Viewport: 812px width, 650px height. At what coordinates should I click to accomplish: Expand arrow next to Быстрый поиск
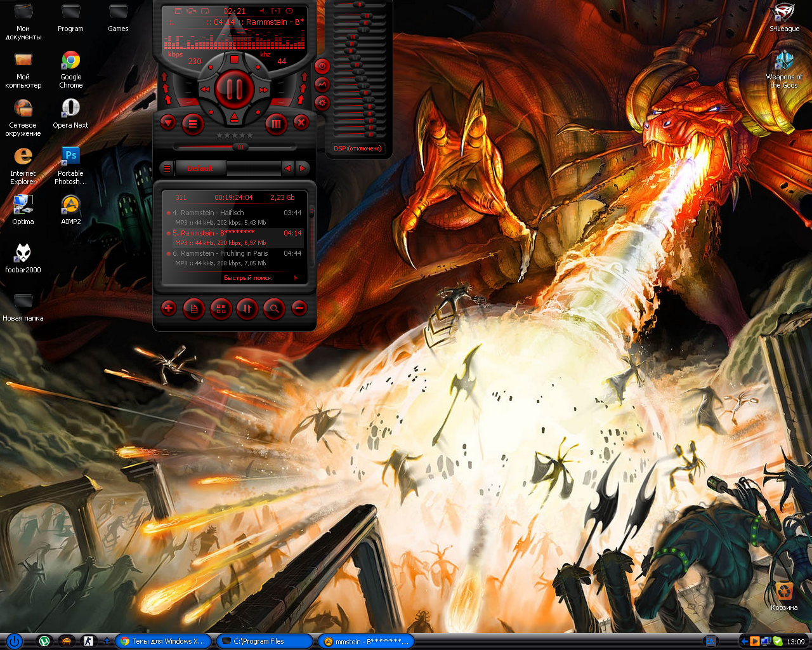tap(296, 278)
